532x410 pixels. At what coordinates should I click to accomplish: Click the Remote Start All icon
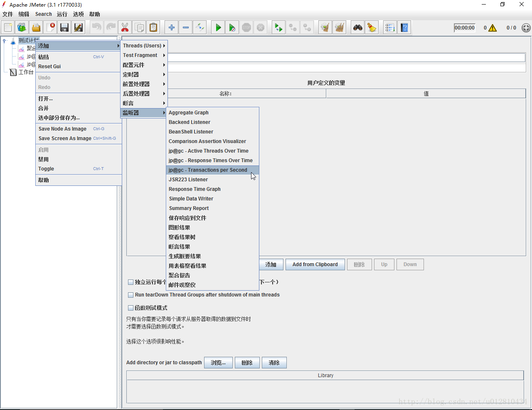point(278,27)
